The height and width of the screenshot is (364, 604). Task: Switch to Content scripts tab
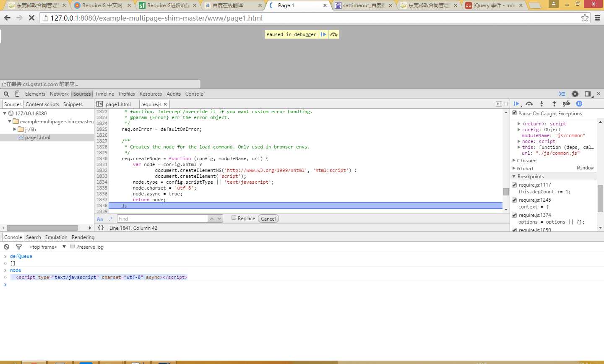coord(42,104)
